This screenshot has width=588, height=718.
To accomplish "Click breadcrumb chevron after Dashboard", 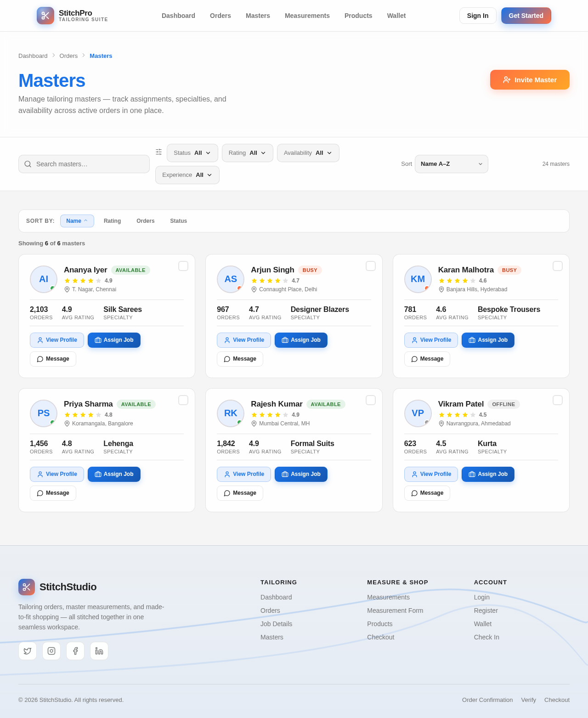I will pos(54,55).
